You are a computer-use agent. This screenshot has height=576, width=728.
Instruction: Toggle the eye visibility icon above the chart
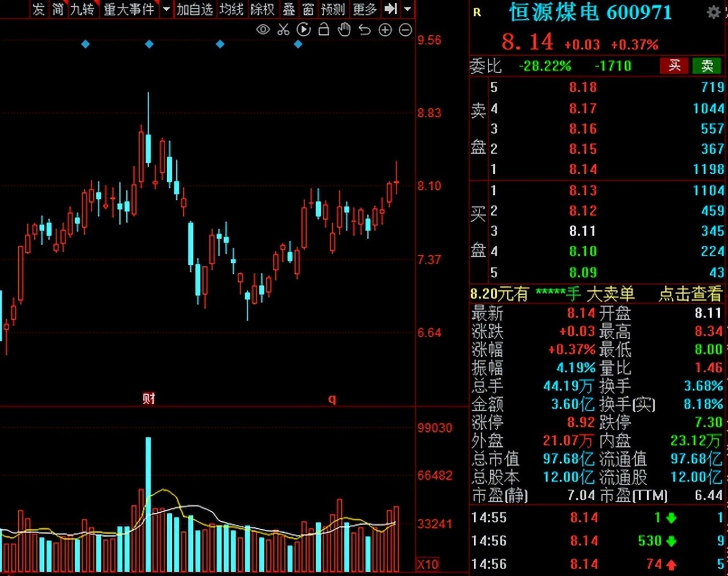(263, 30)
